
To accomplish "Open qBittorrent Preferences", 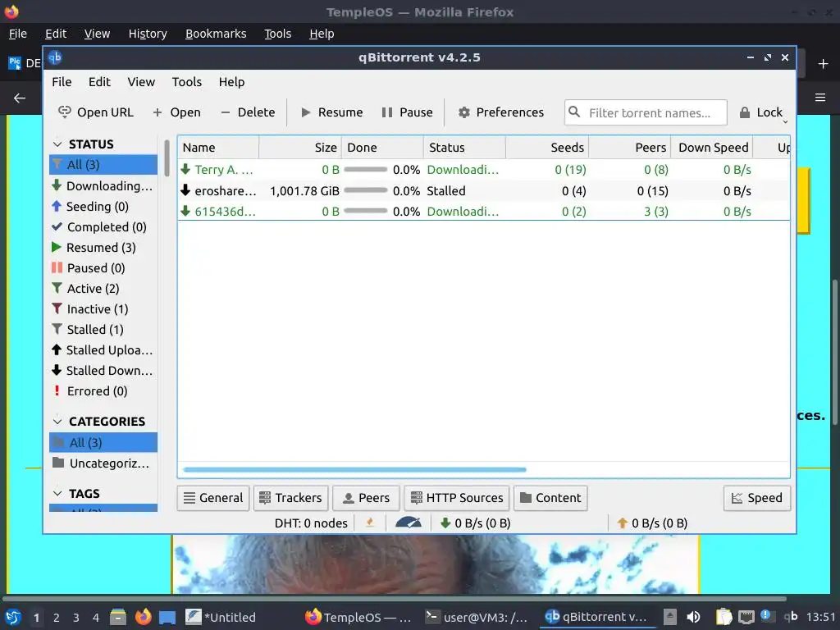I will tap(501, 112).
